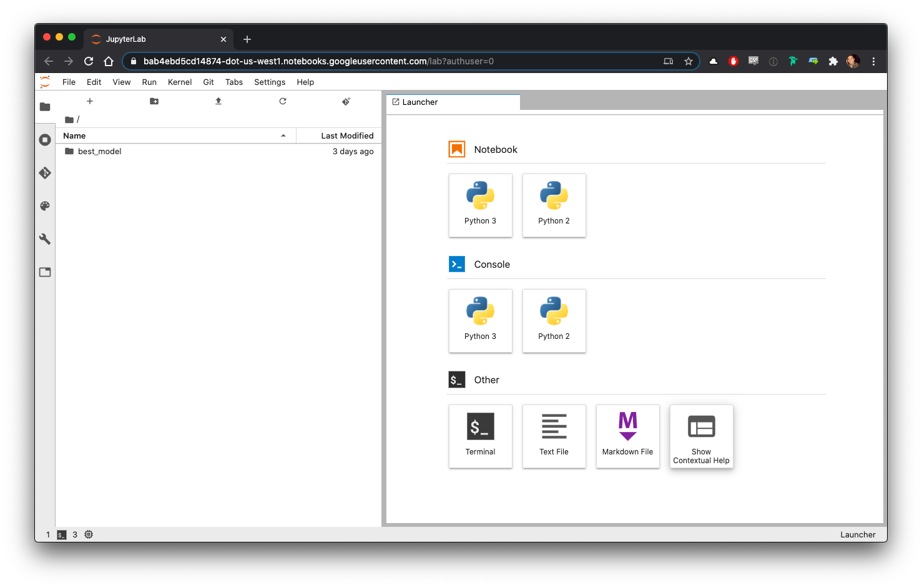Open the Chrome three-dot menu
The height and width of the screenshot is (588, 922).
point(873,61)
